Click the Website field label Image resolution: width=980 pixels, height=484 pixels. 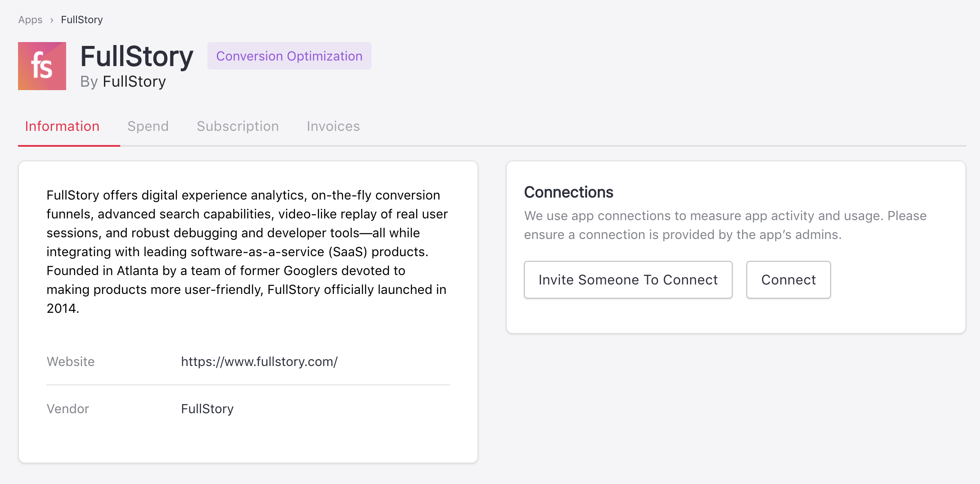point(70,362)
